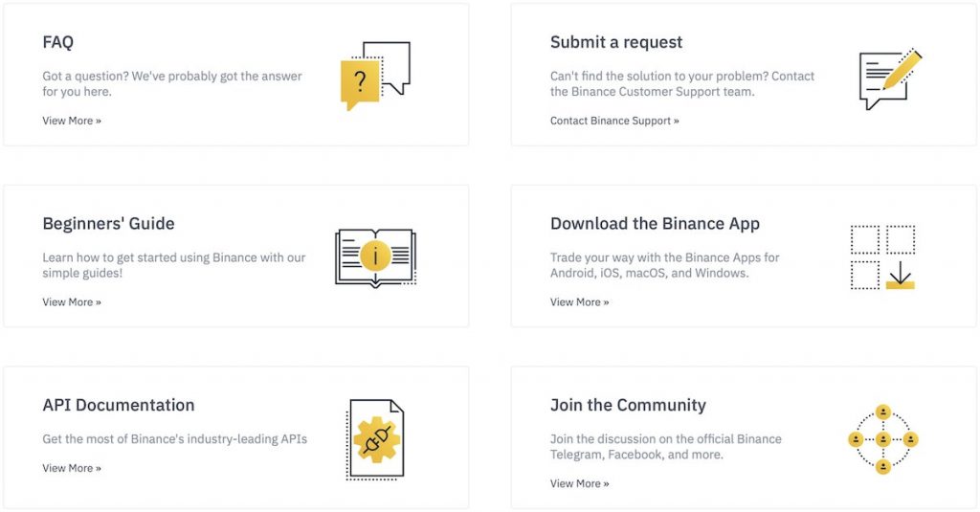Click the Submit a request pencil icon
Image resolution: width=980 pixels, height=512 pixels.
[890, 79]
